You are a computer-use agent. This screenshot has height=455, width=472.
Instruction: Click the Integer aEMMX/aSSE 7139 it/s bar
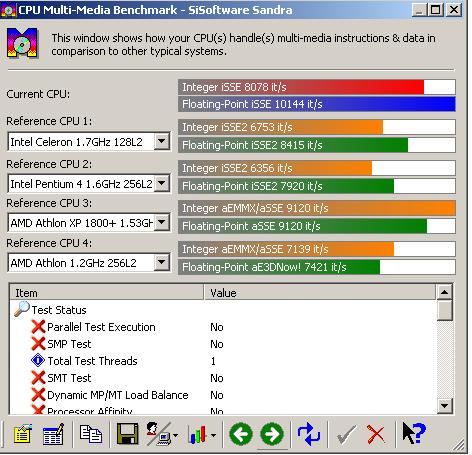tap(317, 249)
